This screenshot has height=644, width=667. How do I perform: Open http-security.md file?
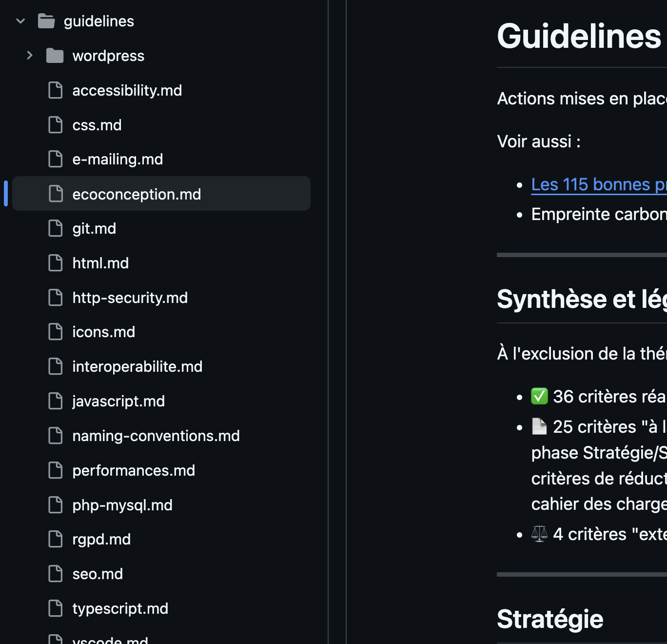(130, 298)
